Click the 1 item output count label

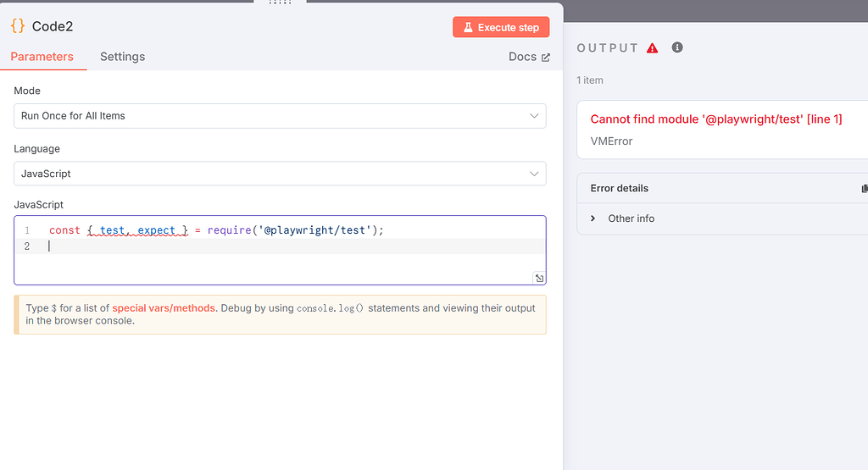click(x=590, y=80)
